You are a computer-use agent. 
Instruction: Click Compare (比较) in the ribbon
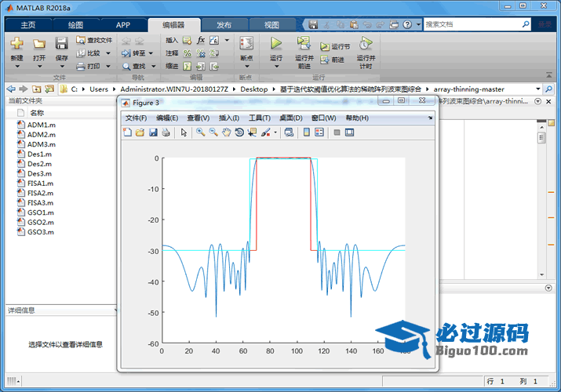tap(89, 53)
